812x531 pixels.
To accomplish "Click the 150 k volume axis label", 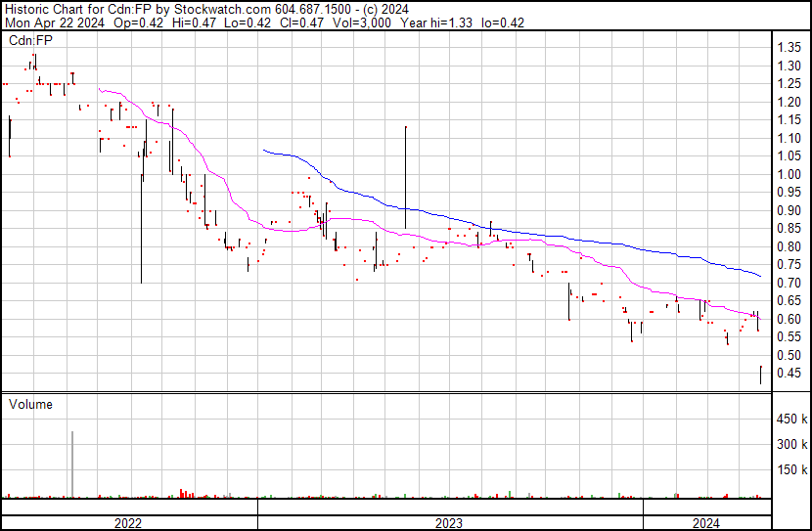I will (x=791, y=469).
